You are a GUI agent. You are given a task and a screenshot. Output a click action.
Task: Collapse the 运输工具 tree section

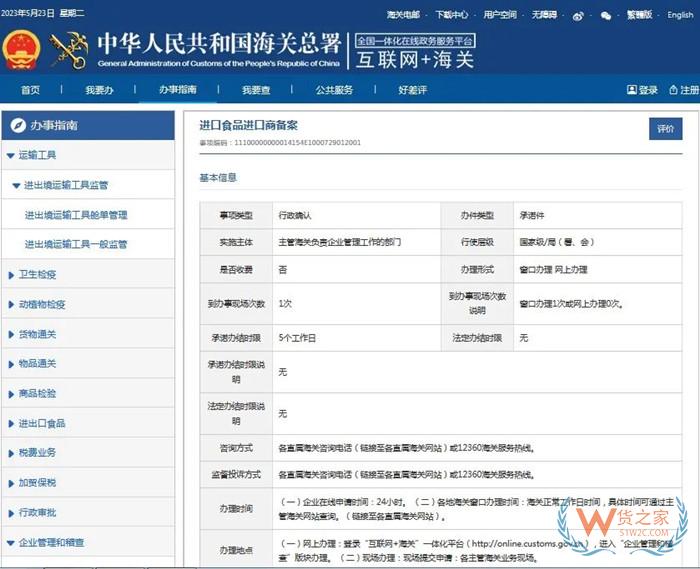click(11, 156)
